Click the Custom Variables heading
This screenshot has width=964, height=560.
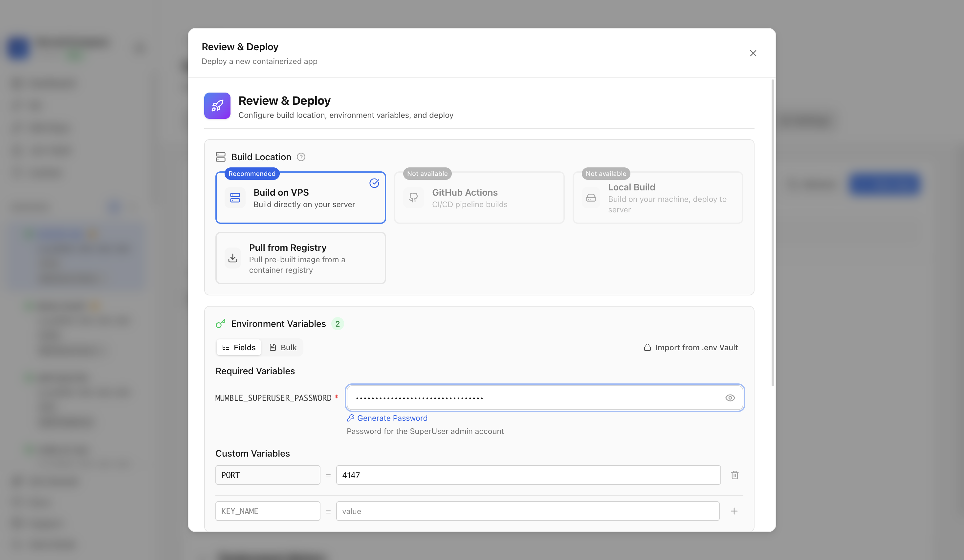pos(252,453)
